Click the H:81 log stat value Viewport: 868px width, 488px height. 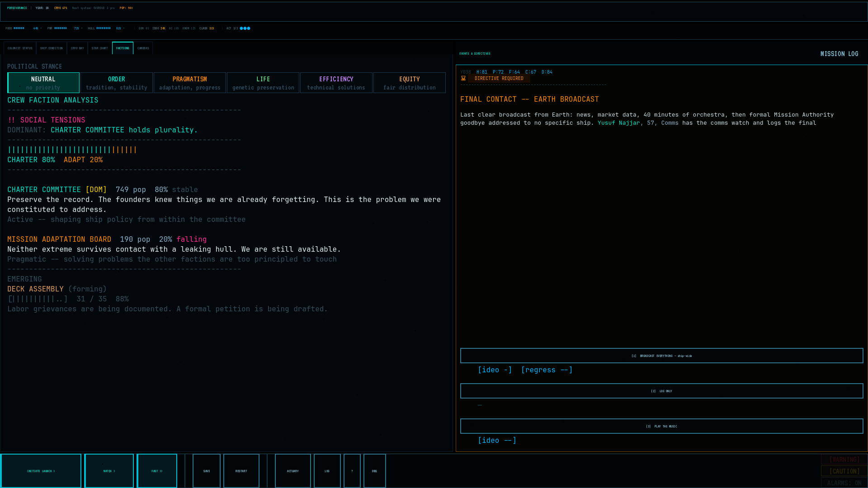click(x=482, y=72)
